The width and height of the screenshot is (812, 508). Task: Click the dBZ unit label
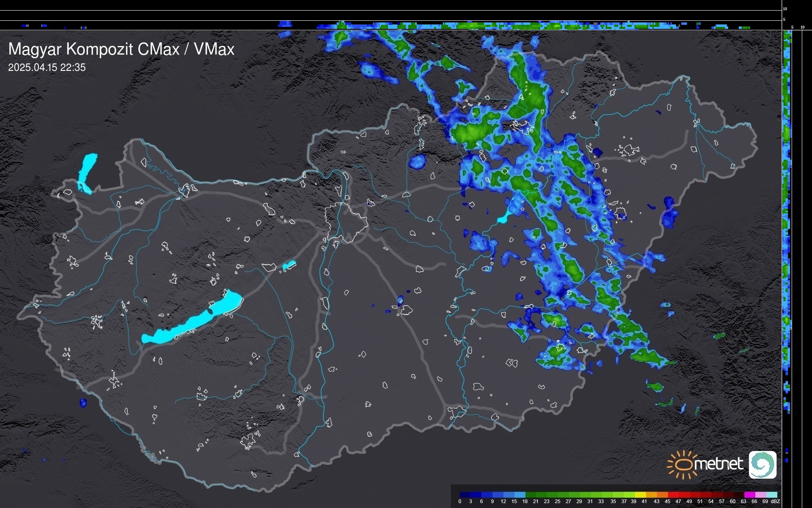point(775,501)
